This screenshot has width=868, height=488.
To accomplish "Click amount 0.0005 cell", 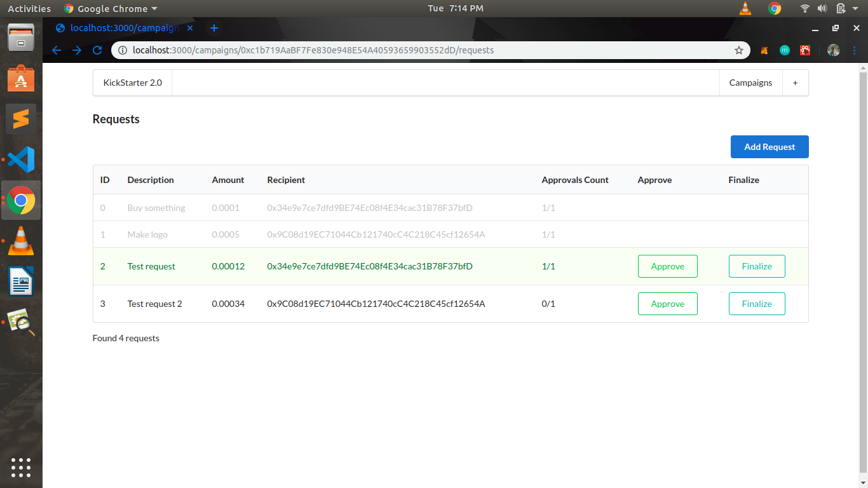I will (x=226, y=234).
